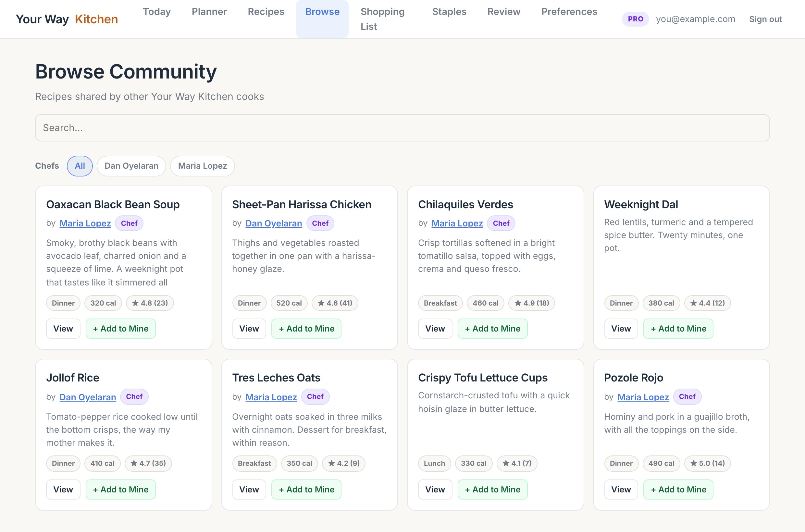The height and width of the screenshot is (532, 805).
Task: Filter recipes by Maria Lopez chip
Action: click(202, 166)
